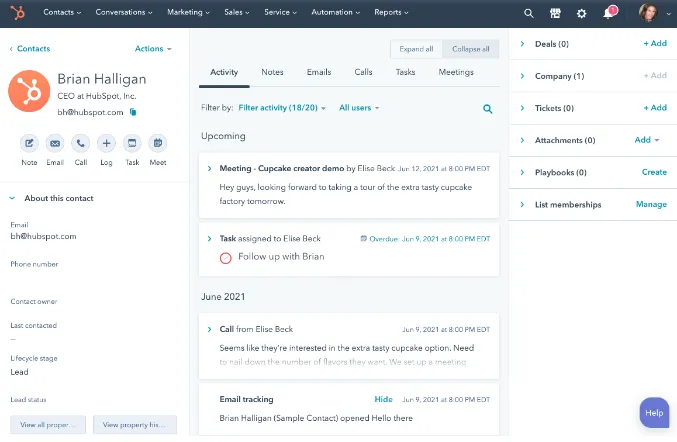Image resolution: width=677 pixels, height=442 pixels.
Task: Expand the Attachments (0) section
Action: click(522, 140)
